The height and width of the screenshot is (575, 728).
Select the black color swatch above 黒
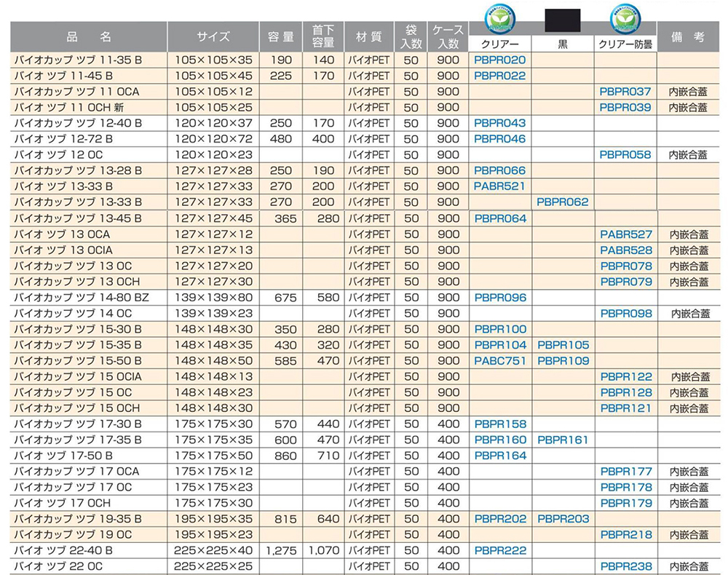click(563, 20)
